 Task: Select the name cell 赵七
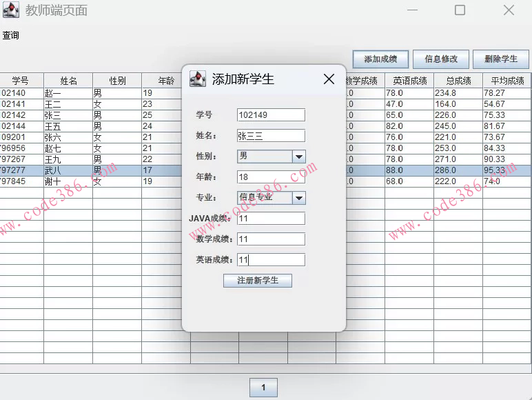68,148
